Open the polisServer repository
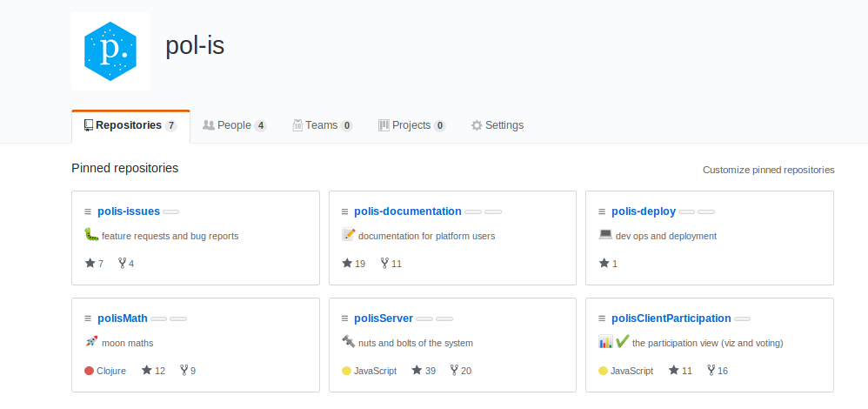The image size is (868, 409). [x=383, y=318]
